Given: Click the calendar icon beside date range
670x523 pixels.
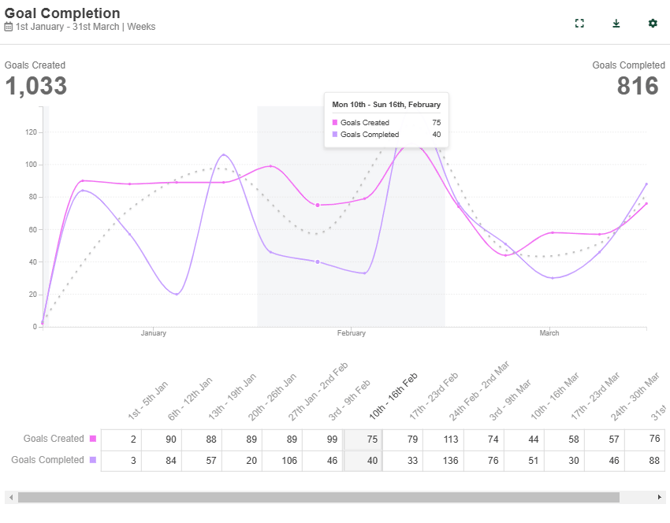Looking at the screenshot, I should pos(9,27).
